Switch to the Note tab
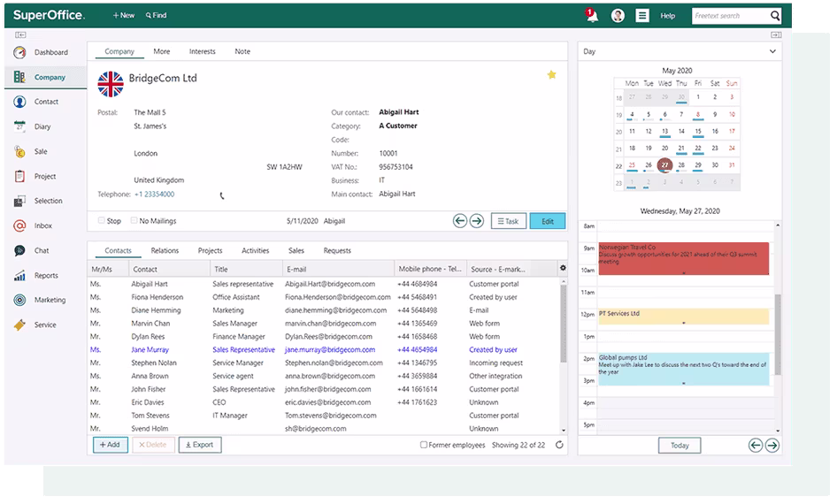Image resolution: width=837 pixels, height=504 pixels. [x=242, y=52]
